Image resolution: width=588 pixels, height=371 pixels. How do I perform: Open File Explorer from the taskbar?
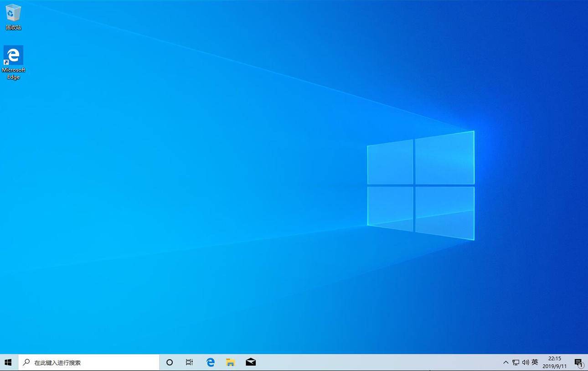click(230, 362)
